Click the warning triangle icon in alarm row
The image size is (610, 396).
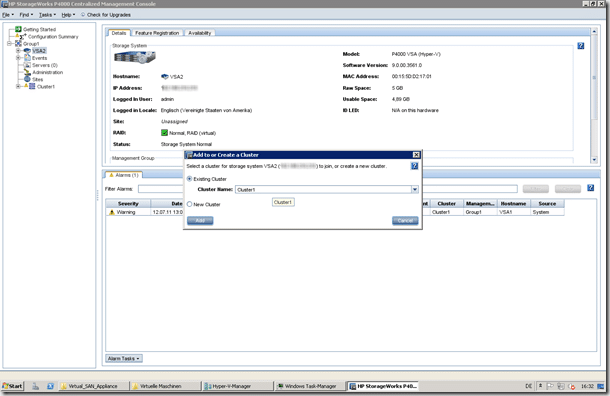(112, 212)
